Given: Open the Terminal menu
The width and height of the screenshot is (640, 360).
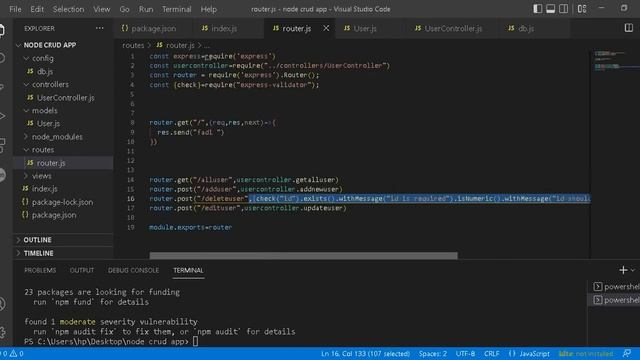Looking at the screenshot, I should (x=177, y=9).
